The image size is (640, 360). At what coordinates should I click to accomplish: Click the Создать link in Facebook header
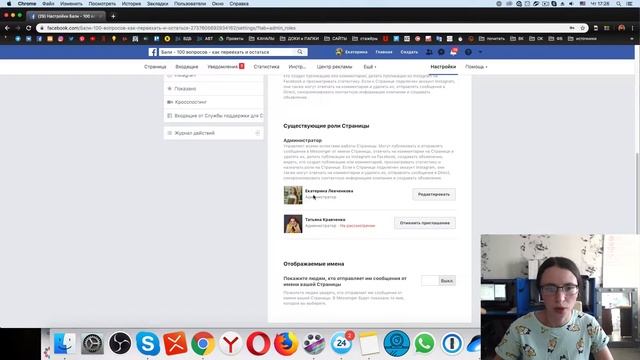coord(409,52)
